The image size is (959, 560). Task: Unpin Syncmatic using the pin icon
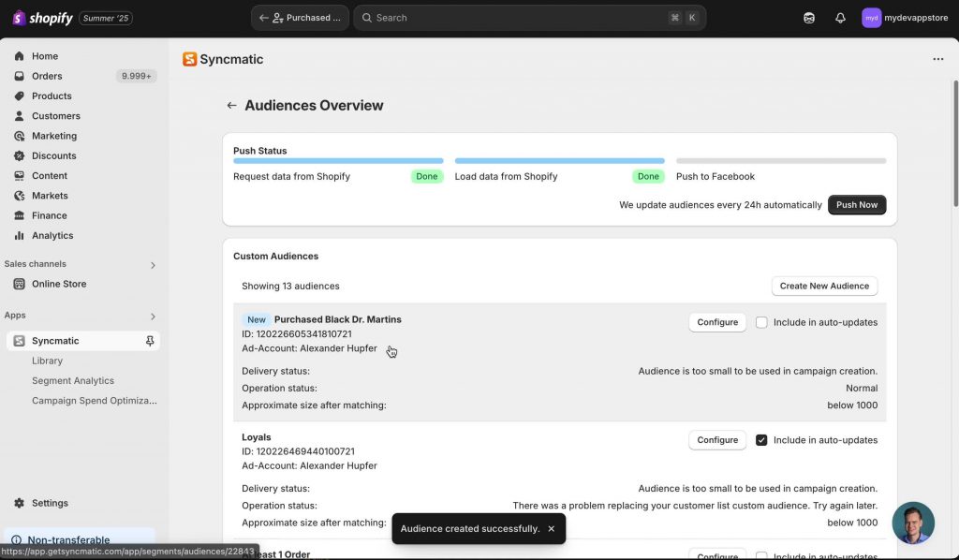click(x=150, y=341)
